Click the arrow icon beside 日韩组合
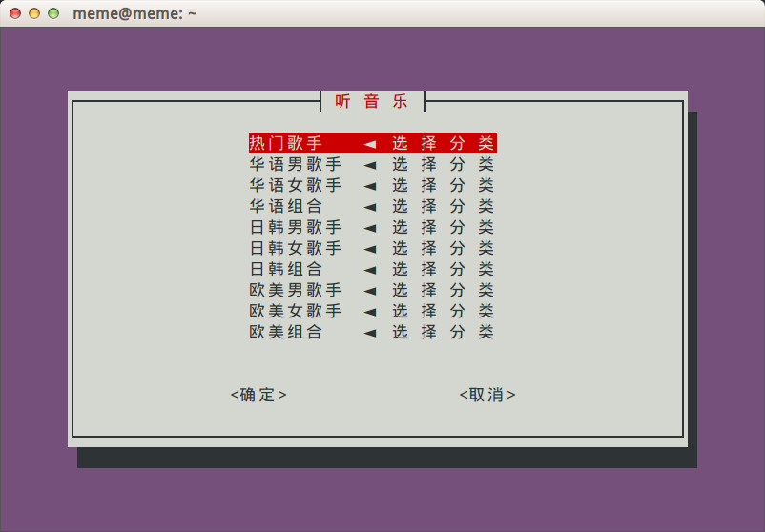Image resolution: width=765 pixels, height=532 pixels. point(370,270)
